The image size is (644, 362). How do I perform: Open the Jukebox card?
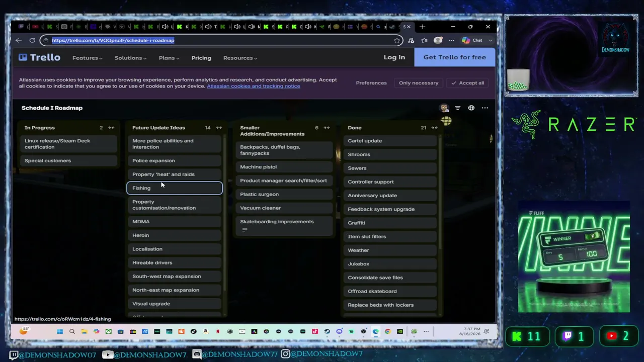click(390, 264)
